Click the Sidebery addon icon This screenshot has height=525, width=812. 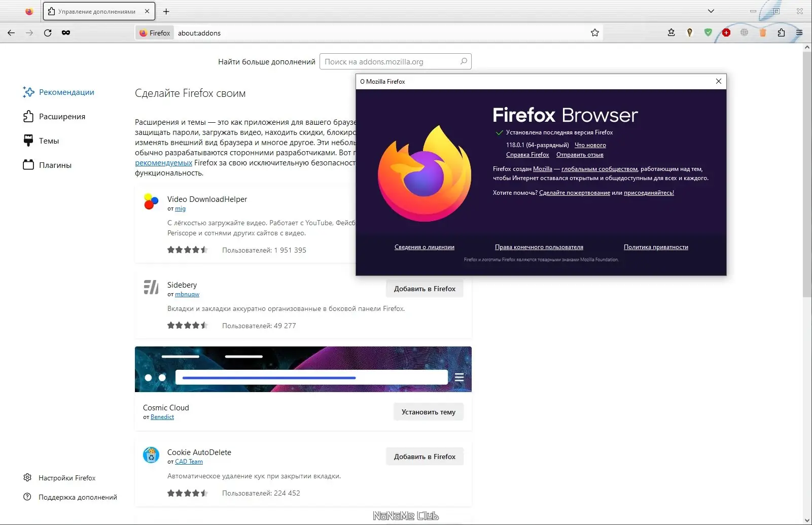point(151,287)
